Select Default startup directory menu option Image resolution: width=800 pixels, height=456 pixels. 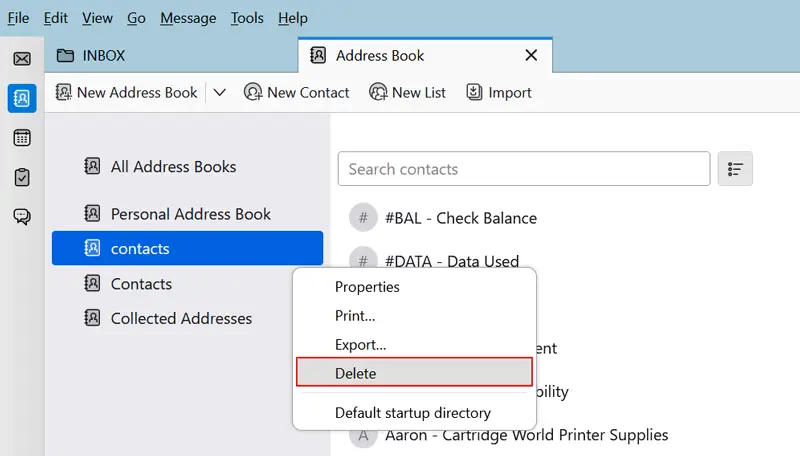412,412
